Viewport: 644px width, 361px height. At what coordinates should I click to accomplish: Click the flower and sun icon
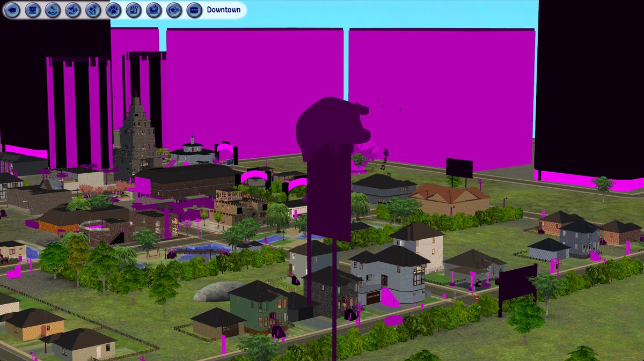point(93,9)
